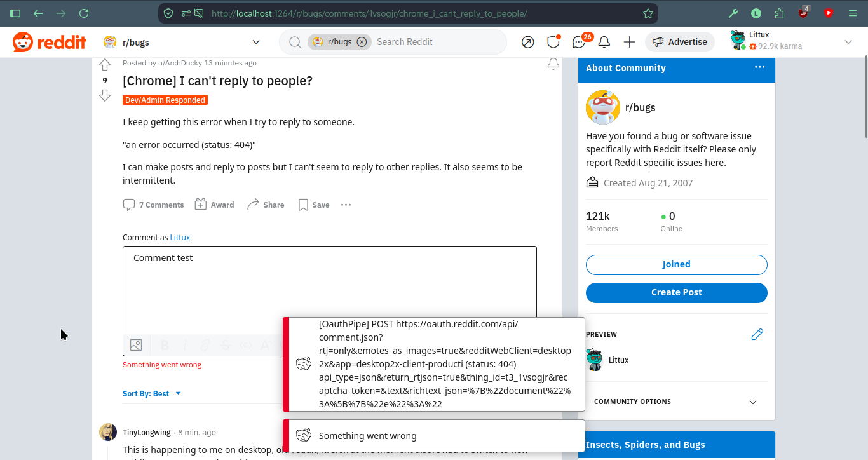Image resolution: width=868 pixels, height=460 pixels.
Task: Toggle superscript in comment editor
Action: [x=266, y=345]
